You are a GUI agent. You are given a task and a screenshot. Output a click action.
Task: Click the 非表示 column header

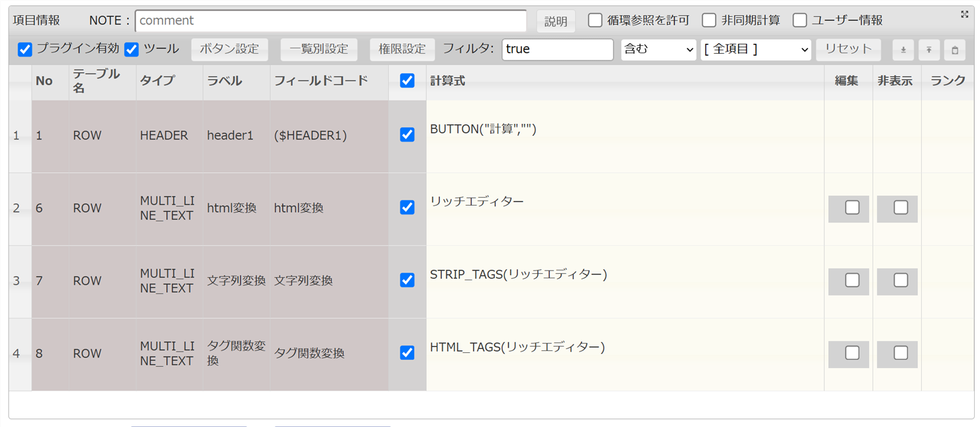[x=897, y=82]
